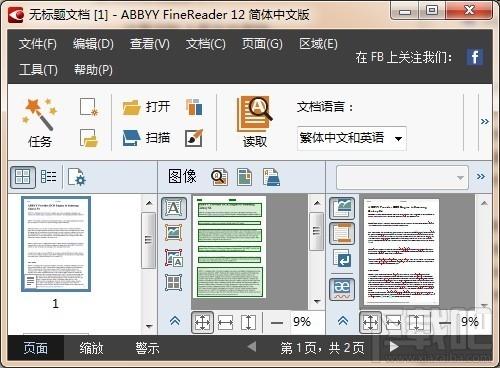500x368 pixels.
Task: Switch pages pane to details list view
Action: (x=48, y=177)
